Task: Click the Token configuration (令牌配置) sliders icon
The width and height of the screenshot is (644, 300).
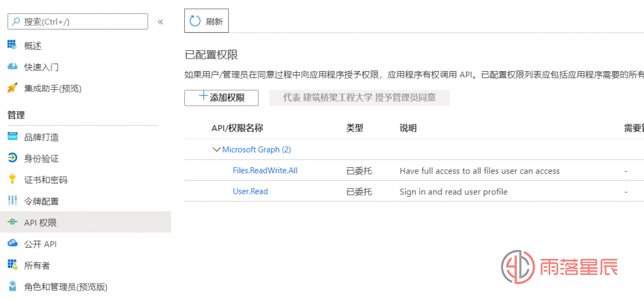Action: coord(13,201)
